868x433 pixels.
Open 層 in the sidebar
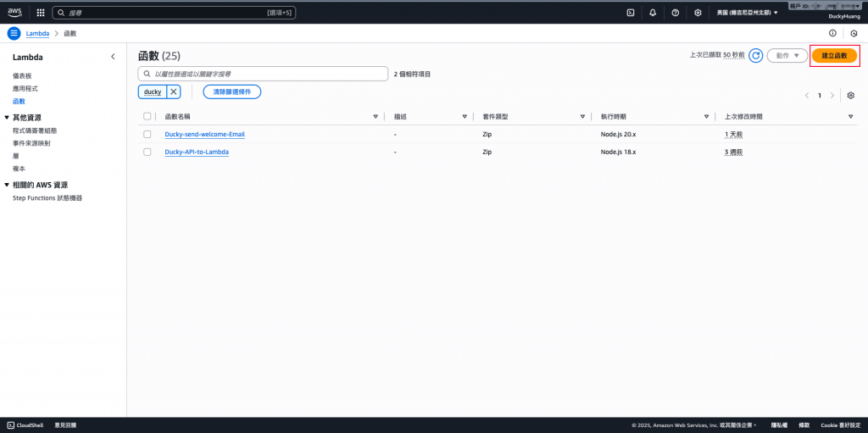[x=15, y=156]
